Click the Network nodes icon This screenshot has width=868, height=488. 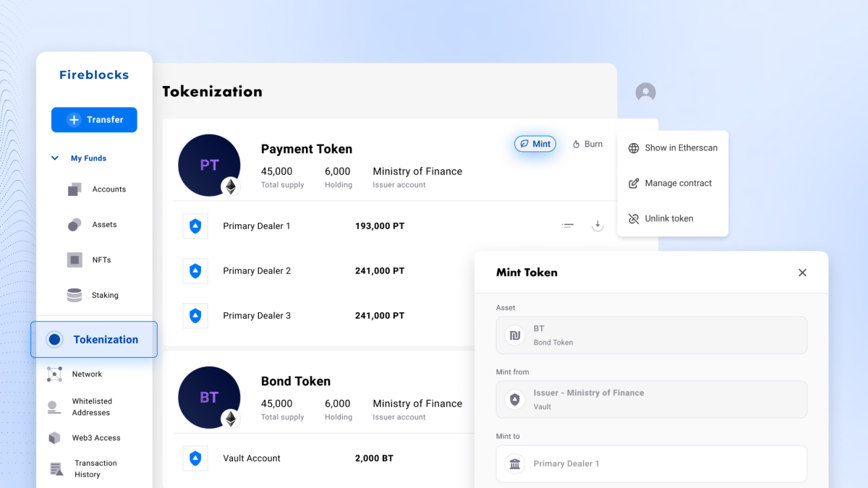tap(54, 374)
